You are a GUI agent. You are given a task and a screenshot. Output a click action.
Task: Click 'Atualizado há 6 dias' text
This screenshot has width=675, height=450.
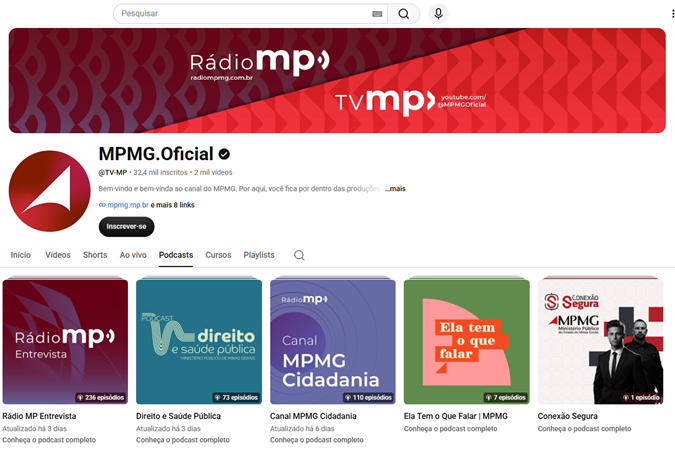[302, 429]
